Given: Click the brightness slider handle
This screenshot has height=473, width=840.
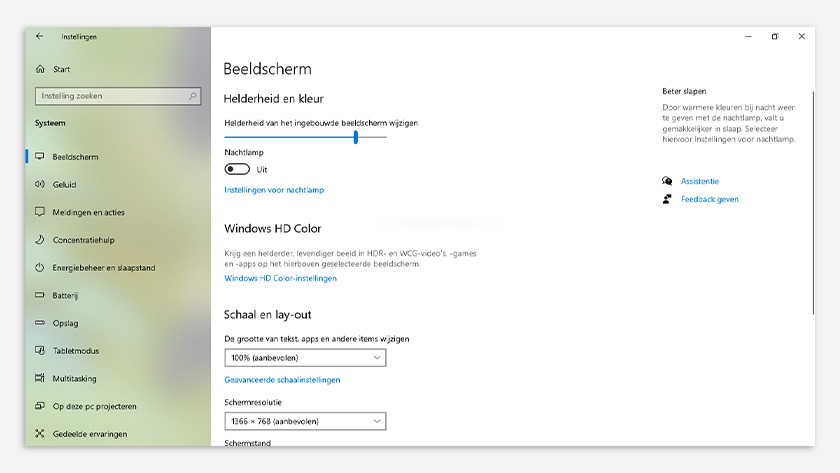Looking at the screenshot, I should point(356,137).
